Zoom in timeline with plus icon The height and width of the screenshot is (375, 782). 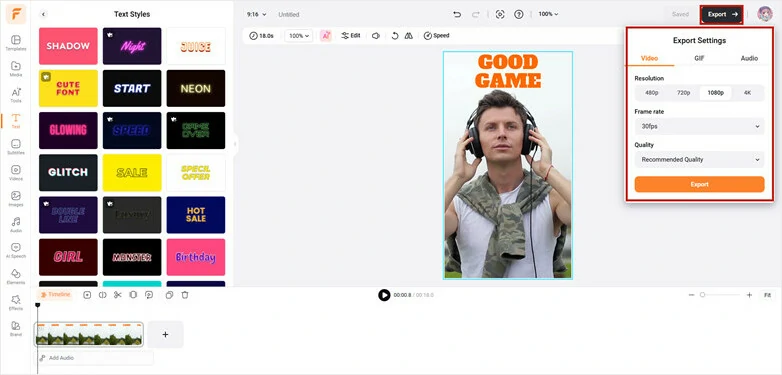749,295
